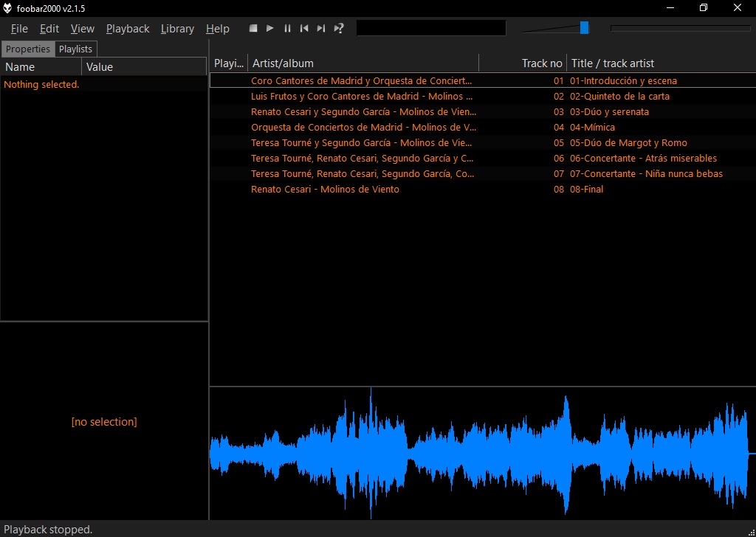Adjust the volume slider handle
The height and width of the screenshot is (537, 756).
(584, 28)
